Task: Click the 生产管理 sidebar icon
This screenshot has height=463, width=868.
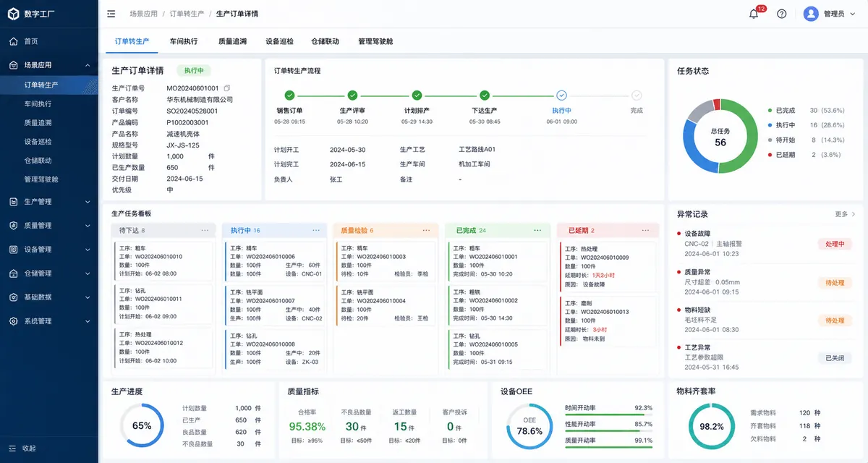Action: (x=13, y=202)
